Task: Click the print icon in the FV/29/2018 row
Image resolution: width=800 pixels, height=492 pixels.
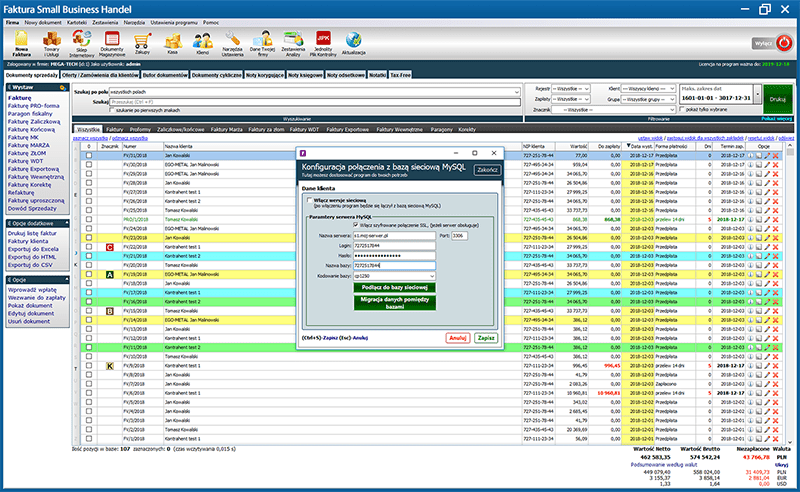Action: [758, 174]
